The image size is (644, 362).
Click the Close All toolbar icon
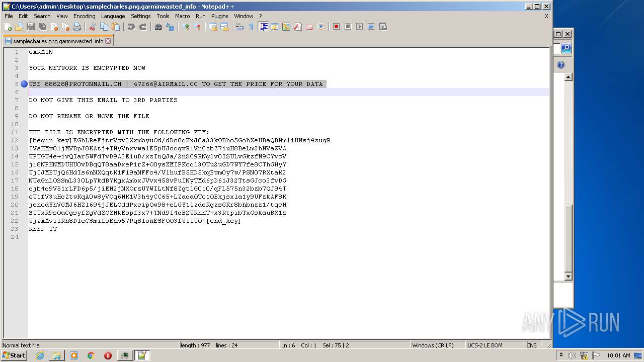click(65, 27)
